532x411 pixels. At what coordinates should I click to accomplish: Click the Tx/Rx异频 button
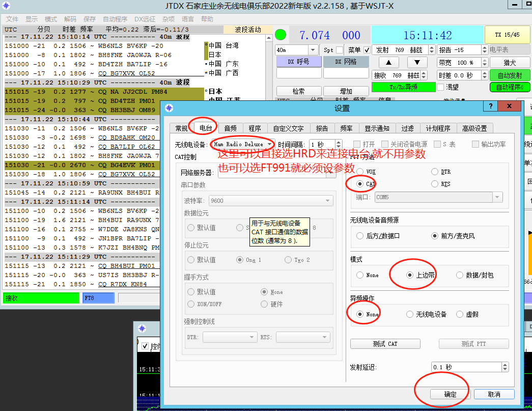403,87
